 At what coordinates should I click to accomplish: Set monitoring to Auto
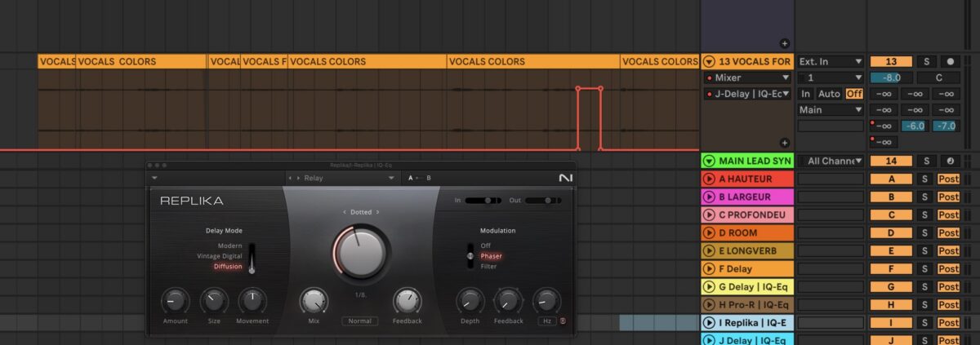tap(829, 94)
